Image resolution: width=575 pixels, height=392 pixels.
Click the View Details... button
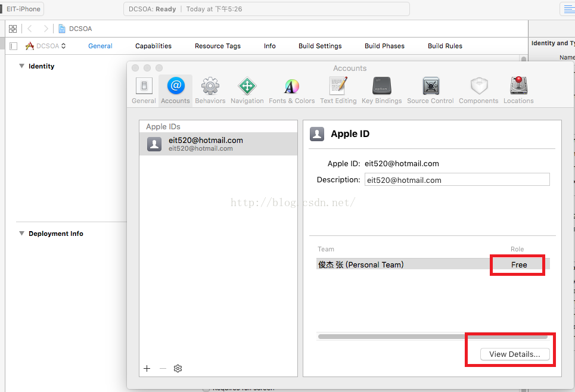(515, 354)
